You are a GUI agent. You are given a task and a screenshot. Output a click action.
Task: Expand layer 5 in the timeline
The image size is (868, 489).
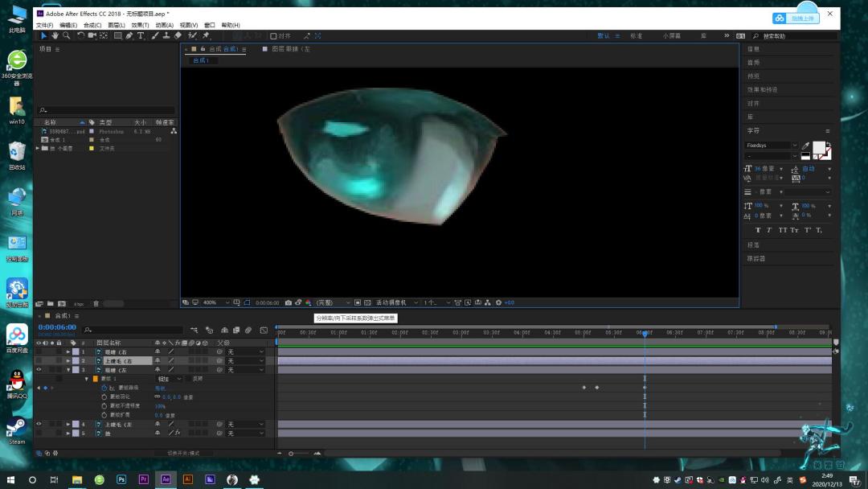click(x=68, y=433)
